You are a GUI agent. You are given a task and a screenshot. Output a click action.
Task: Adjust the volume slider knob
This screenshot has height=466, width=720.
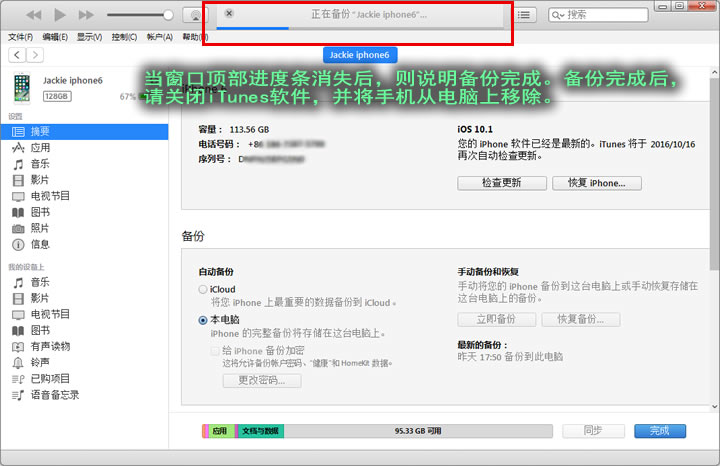168,15
